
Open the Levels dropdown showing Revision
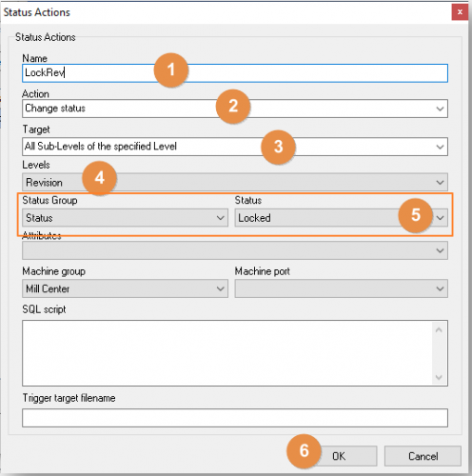tap(235, 182)
